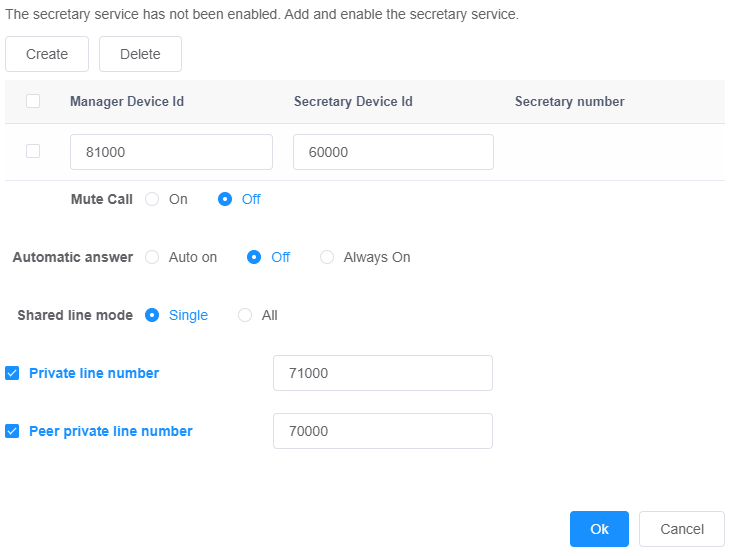Select Mute Call Off radio
Viewport: 735px width, 556px height.
point(225,199)
